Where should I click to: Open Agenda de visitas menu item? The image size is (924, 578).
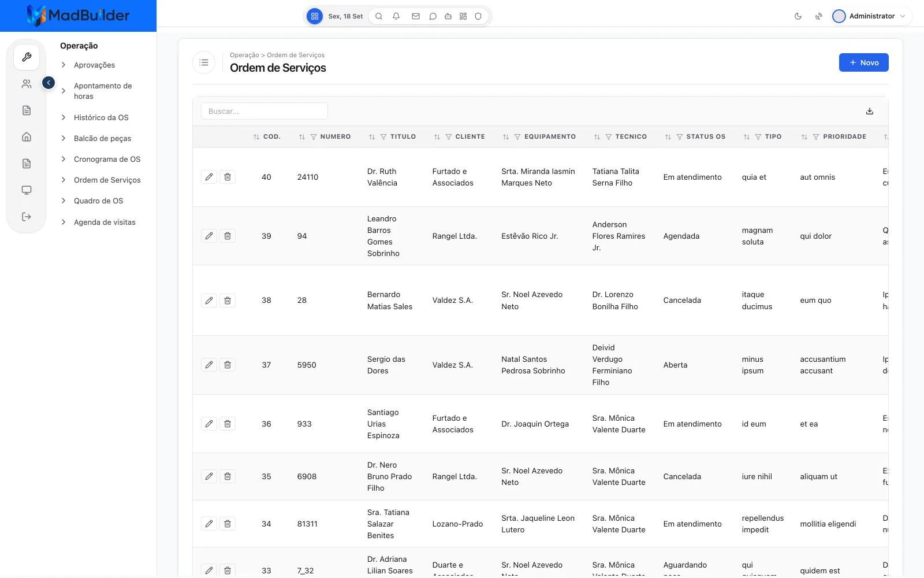tap(105, 222)
